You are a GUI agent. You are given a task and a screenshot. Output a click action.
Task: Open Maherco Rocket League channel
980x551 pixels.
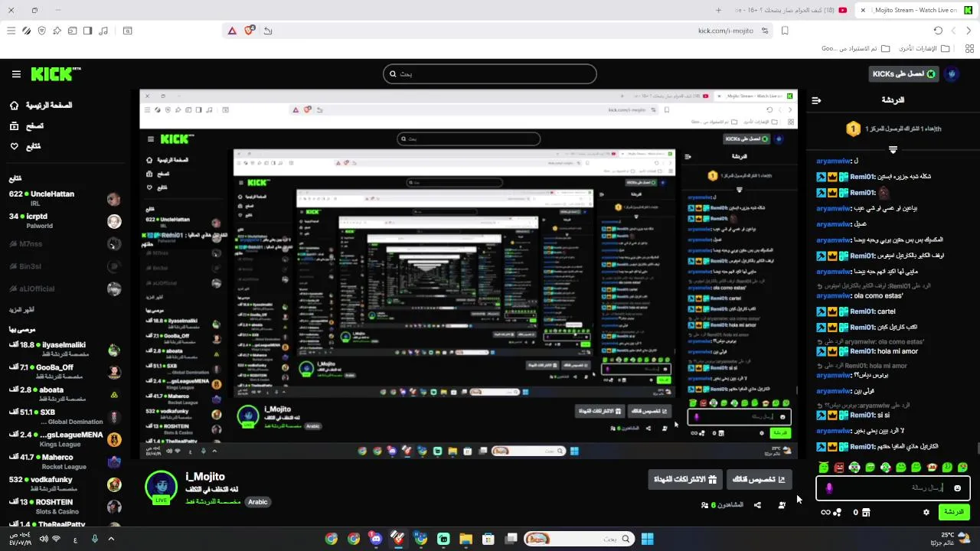point(65,461)
